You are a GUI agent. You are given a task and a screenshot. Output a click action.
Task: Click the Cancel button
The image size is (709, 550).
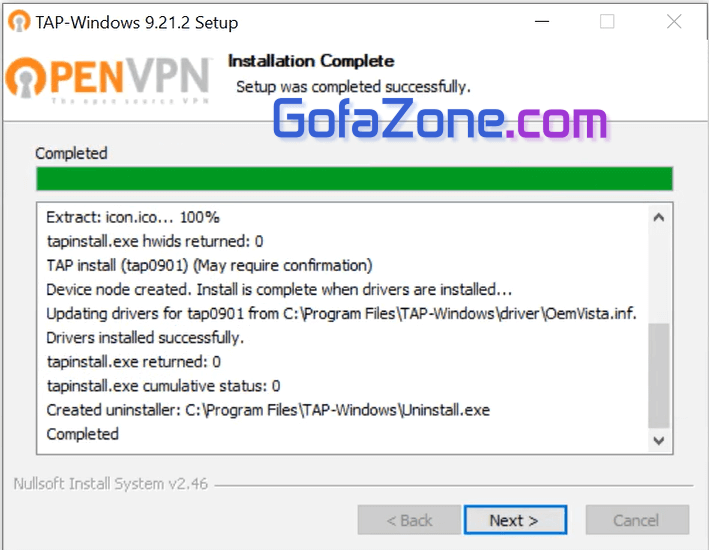coord(636,520)
